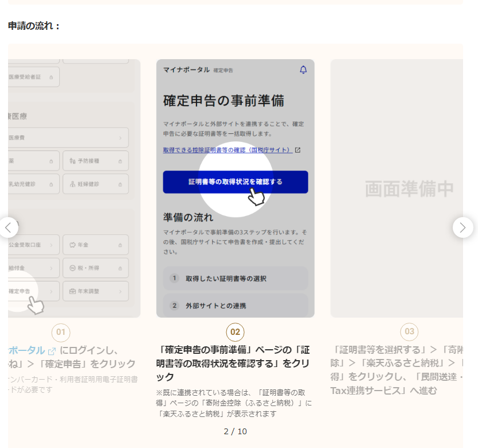Click the notification bell in マイナポータル header
Image resolution: width=478 pixels, height=448 pixels.
coord(303,69)
